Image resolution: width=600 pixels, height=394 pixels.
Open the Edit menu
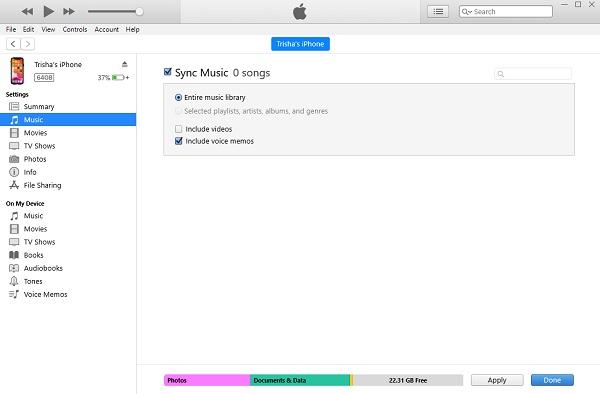point(28,29)
